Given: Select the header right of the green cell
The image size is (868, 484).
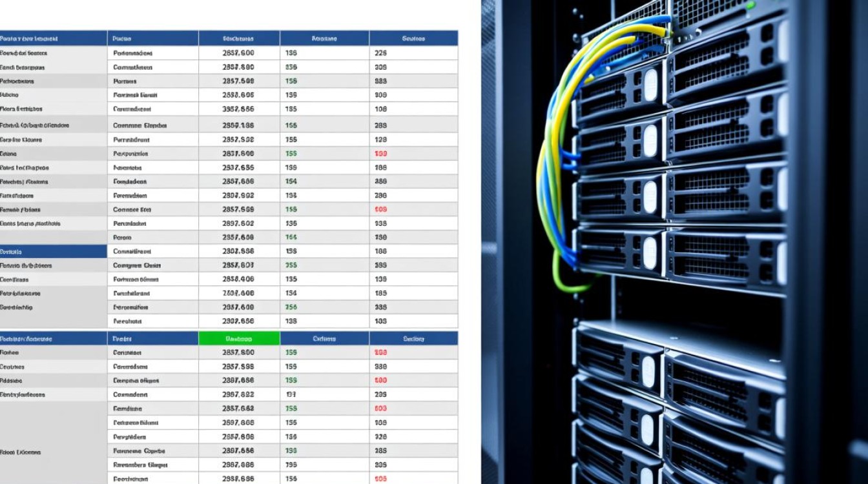Looking at the screenshot, I should (324, 339).
